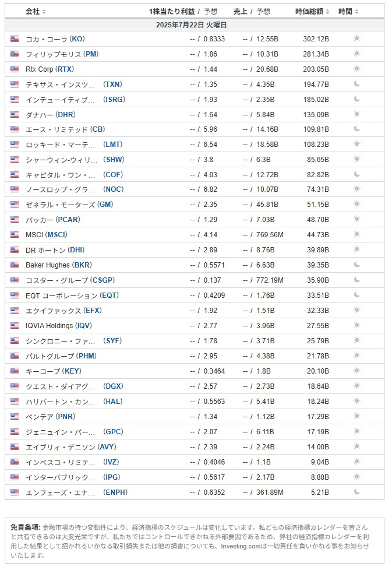Open the IQVIA Holdings (IQV) link
Image resolution: width=392 pixels, height=570 pixels.
[x=58, y=326]
